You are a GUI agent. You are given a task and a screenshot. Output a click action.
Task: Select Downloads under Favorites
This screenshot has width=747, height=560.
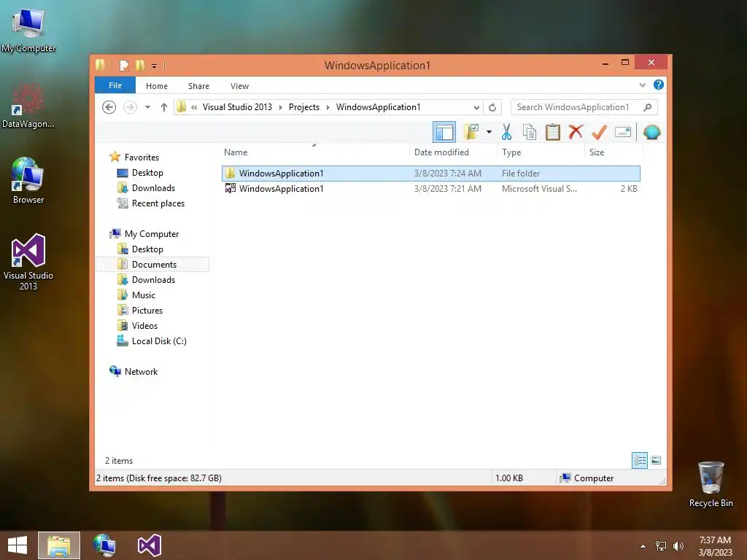[x=153, y=188]
